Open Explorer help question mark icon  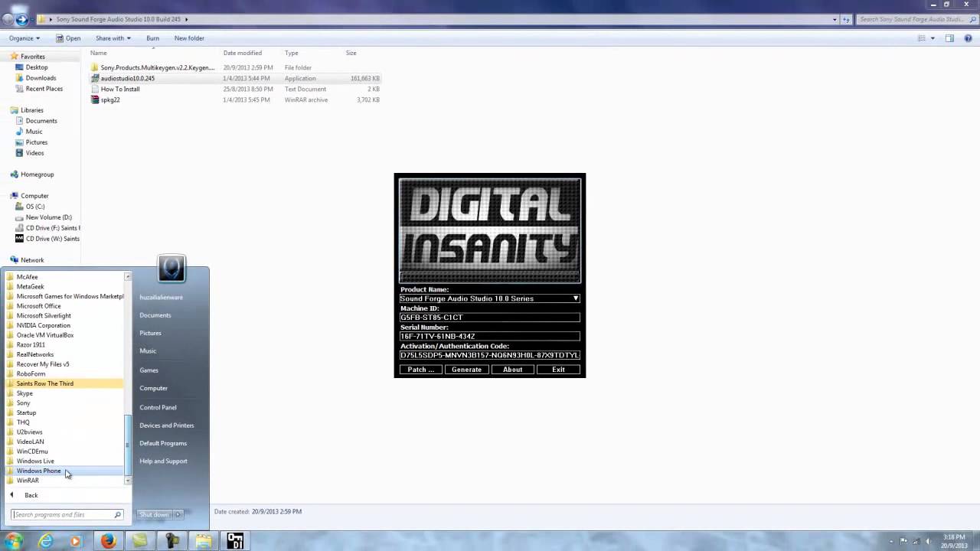point(968,38)
